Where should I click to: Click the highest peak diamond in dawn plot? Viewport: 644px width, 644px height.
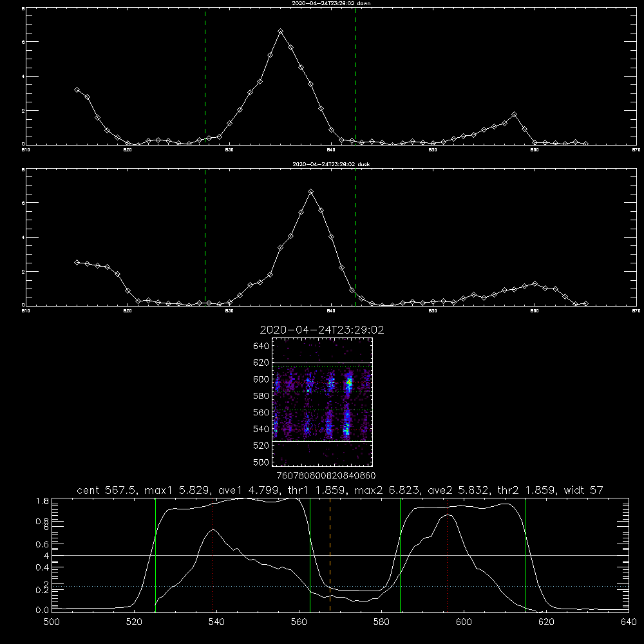281,32
